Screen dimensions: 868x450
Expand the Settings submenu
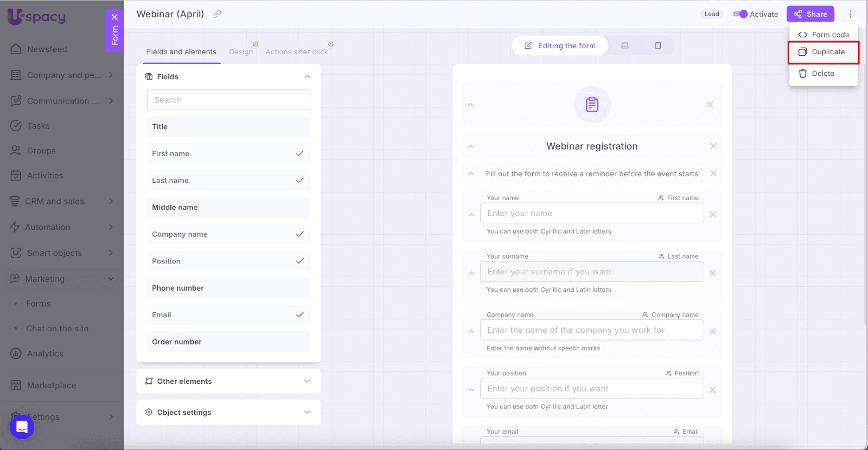(x=111, y=416)
